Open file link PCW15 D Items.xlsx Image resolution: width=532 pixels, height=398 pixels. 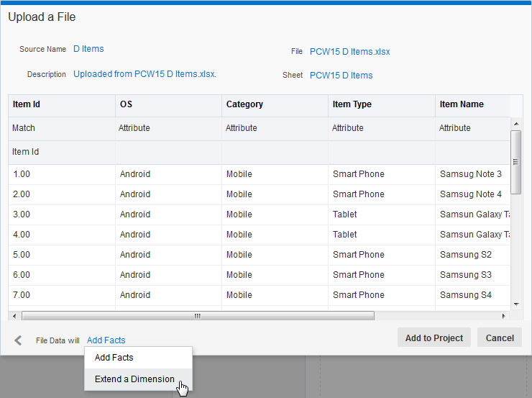[x=350, y=52]
